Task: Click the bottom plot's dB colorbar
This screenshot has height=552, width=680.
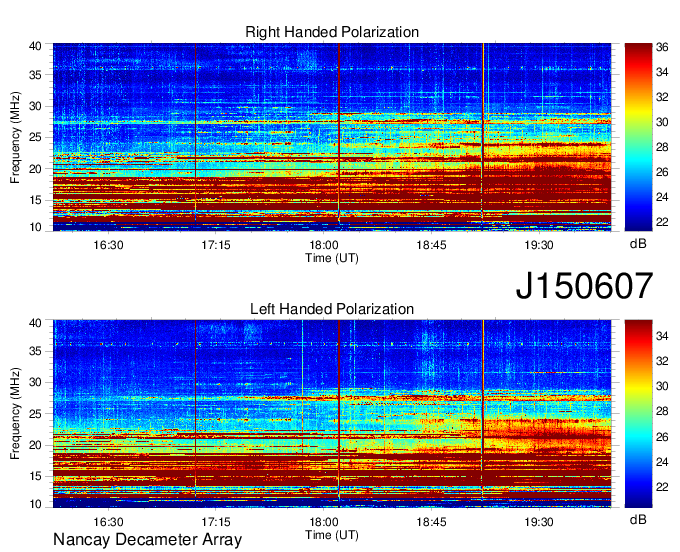Action: [638, 414]
